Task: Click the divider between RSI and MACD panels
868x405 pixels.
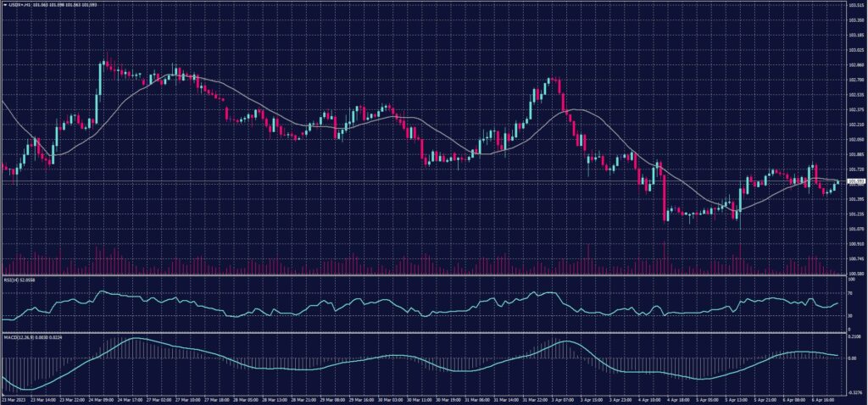Action: tap(424, 332)
